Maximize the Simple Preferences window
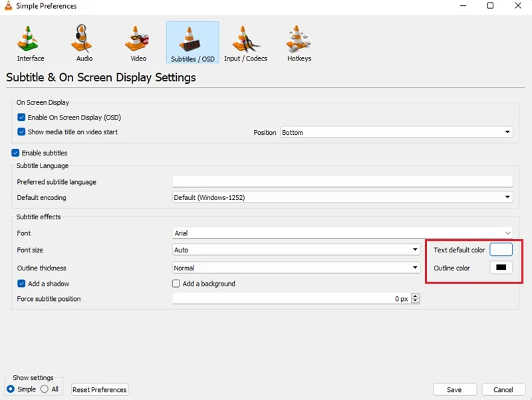Screen dimensions: 532x400 pyautogui.click(x=490, y=6)
